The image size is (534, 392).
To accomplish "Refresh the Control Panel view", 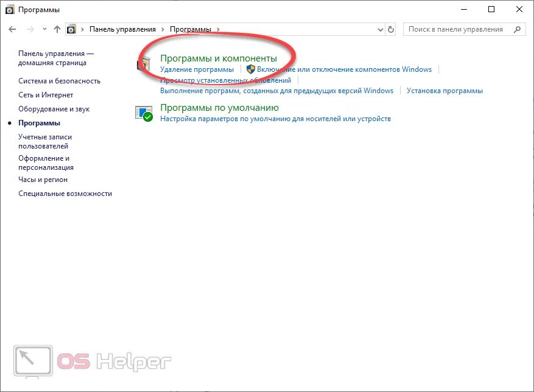I will coord(391,30).
